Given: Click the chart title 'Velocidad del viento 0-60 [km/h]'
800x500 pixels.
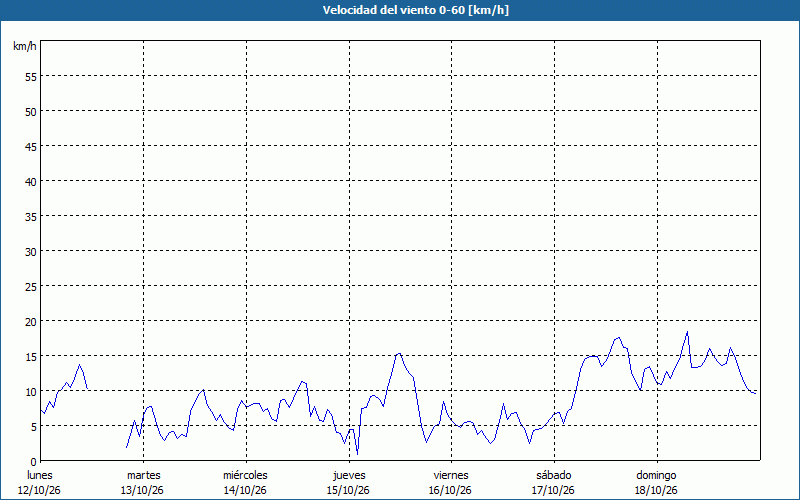Looking at the screenshot, I should (x=416, y=10).
